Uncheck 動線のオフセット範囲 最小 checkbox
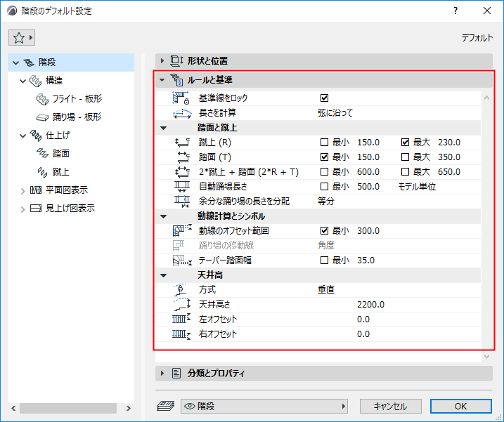 (324, 230)
